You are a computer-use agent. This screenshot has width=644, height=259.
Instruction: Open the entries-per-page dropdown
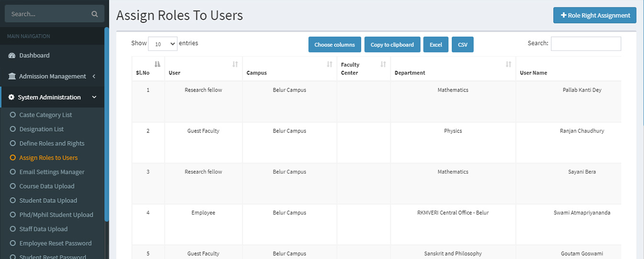click(x=163, y=44)
